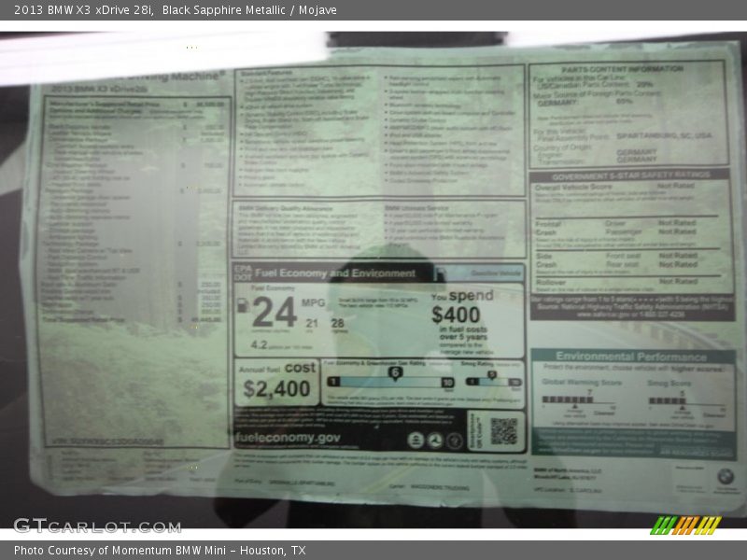This screenshot has height=560, width=747.
Task: Click the '2013 BMW X3 xDrive28i' sticker heading
Action: coord(99,89)
